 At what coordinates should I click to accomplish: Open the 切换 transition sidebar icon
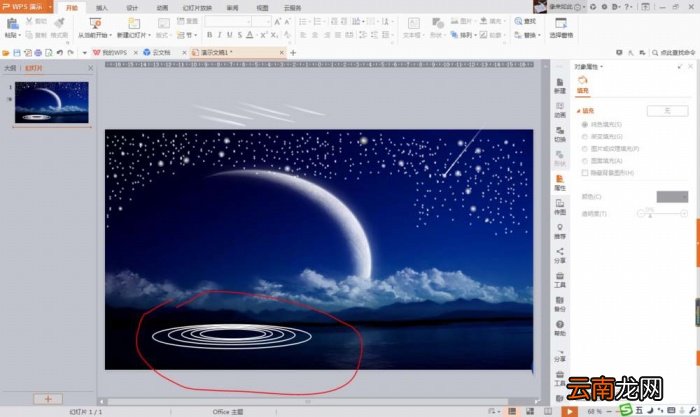point(560,134)
